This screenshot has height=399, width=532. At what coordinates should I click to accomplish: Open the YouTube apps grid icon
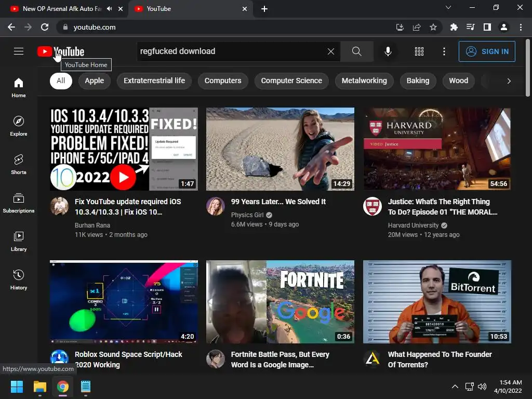click(419, 51)
